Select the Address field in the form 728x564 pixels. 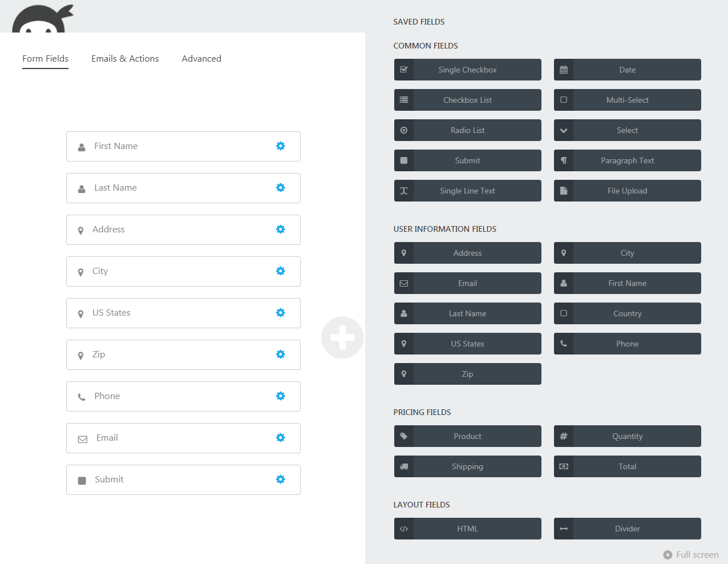coord(171,229)
